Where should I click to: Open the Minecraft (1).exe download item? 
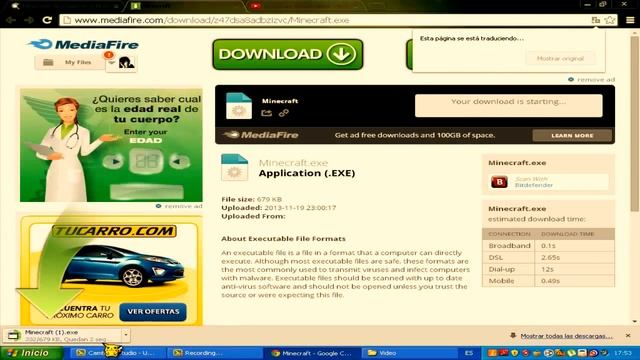click(61, 336)
